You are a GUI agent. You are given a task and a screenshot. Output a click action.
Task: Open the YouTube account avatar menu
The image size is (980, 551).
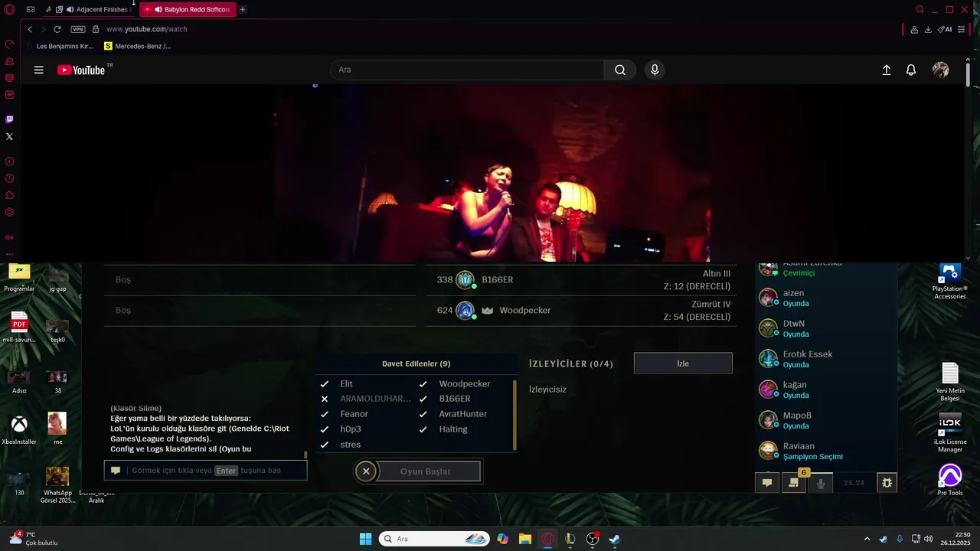click(x=941, y=70)
